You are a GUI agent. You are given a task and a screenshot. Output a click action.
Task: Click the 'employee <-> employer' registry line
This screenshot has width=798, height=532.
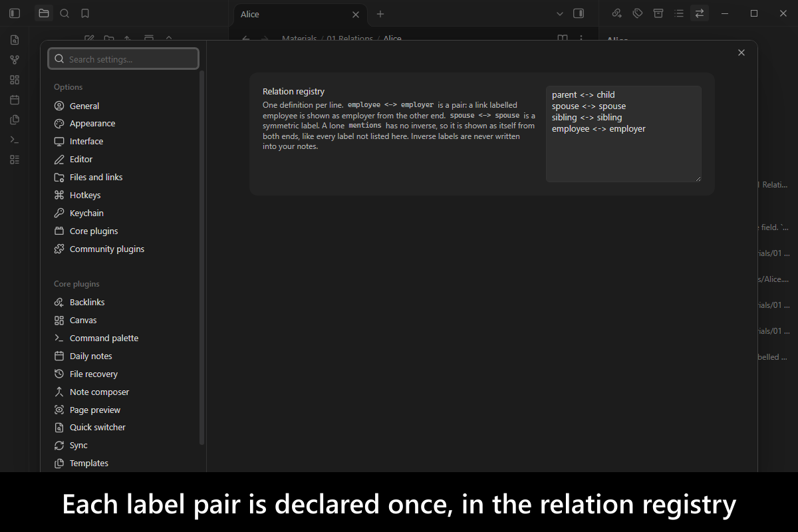point(598,129)
